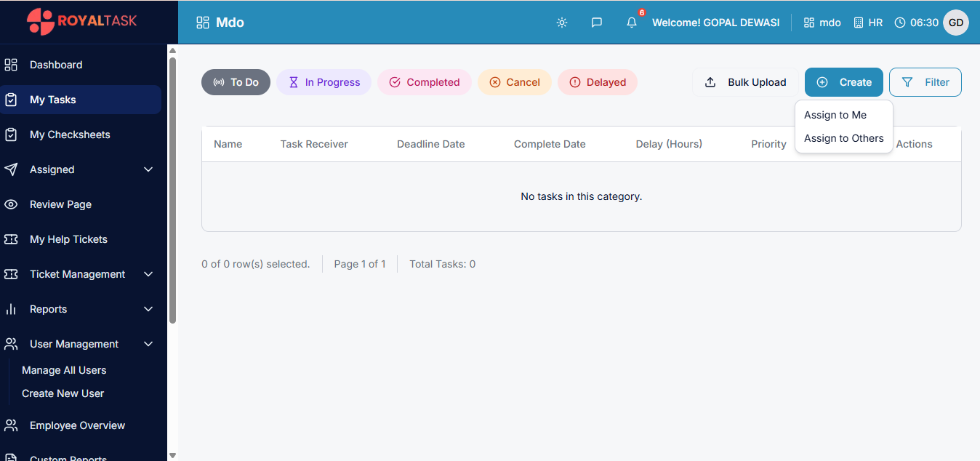Open the mdo workspace switcher icon
The height and width of the screenshot is (461, 980).
point(809,23)
